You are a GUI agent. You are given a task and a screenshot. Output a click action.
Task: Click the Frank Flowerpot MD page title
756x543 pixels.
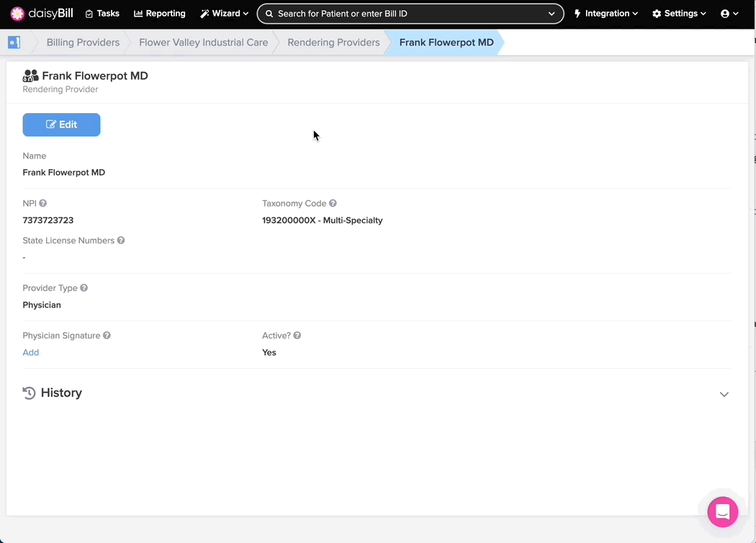pyautogui.click(x=95, y=76)
